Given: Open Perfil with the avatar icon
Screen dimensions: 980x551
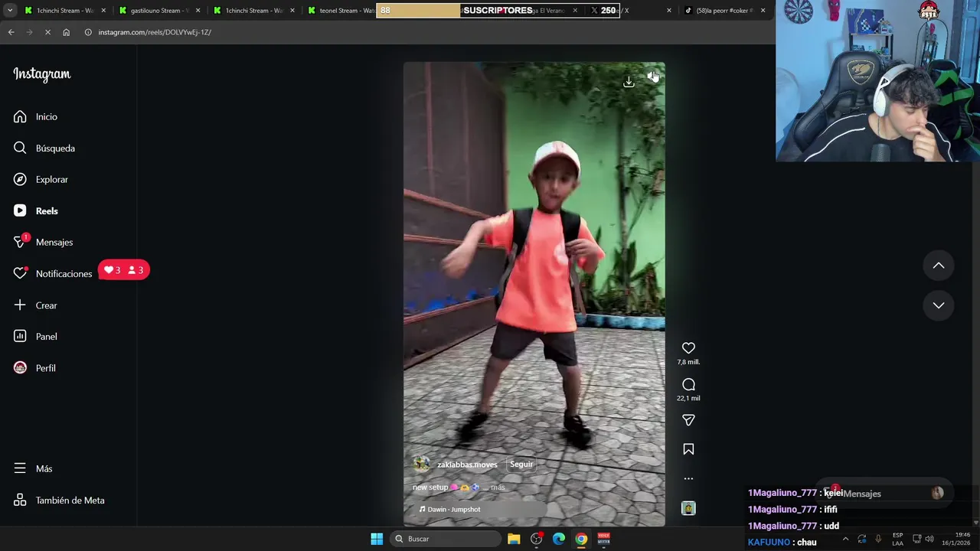Looking at the screenshot, I should click(34, 367).
